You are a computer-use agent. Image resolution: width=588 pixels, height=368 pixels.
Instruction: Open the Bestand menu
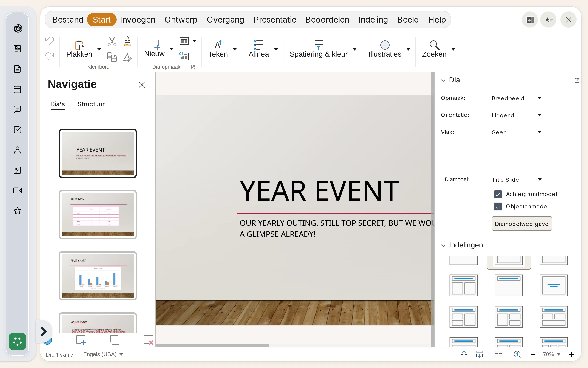[x=68, y=20]
